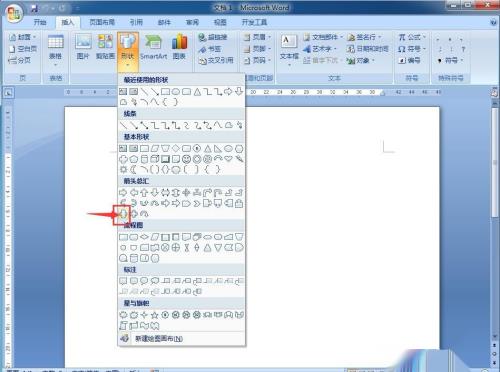Click the tab selector box left of ruler

point(8,93)
